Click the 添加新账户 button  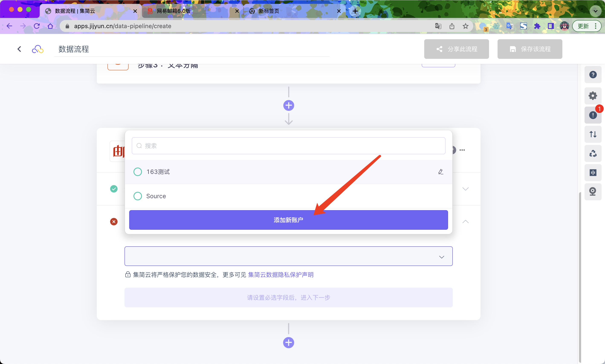pos(288,220)
